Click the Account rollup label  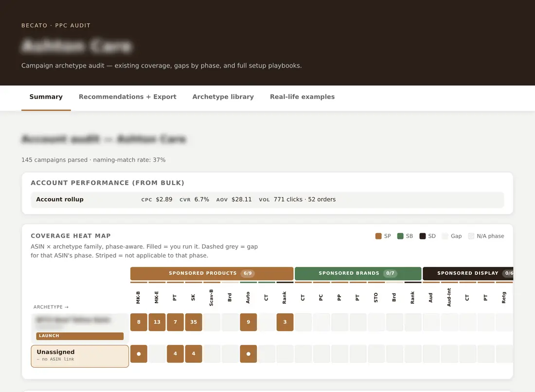pos(60,200)
